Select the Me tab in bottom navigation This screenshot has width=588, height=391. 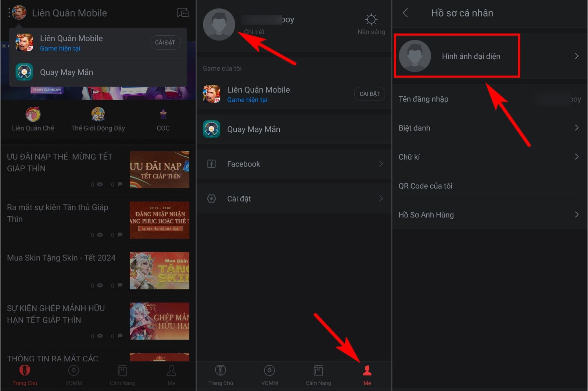tap(367, 371)
